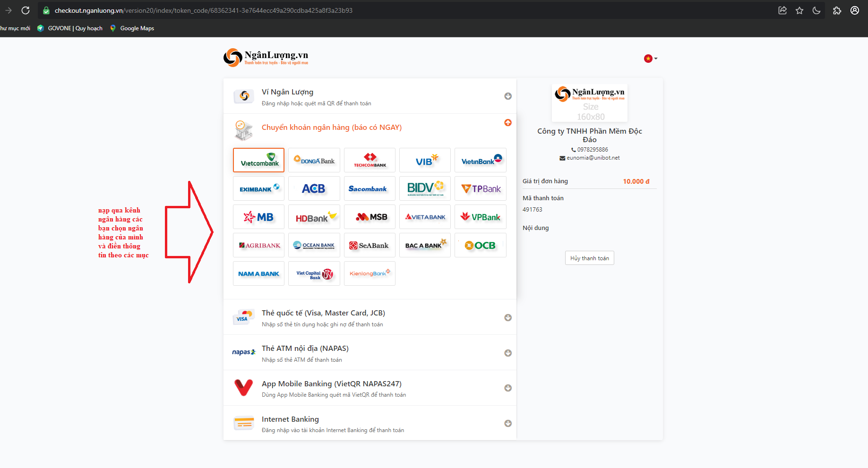Screen dimensions: 868x468
Task: Open Thẻ ATM nội địa (NAPAS)
Action: click(370, 353)
